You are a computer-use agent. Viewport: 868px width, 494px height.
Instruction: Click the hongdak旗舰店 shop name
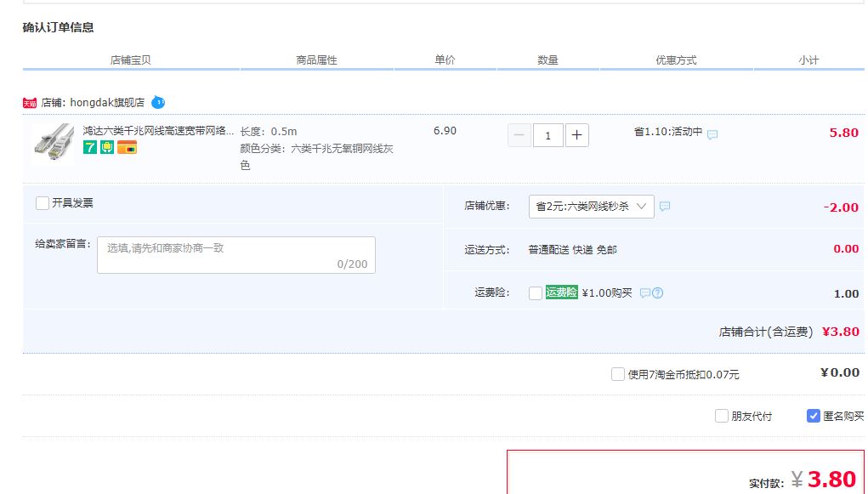(x=107, y=102)
